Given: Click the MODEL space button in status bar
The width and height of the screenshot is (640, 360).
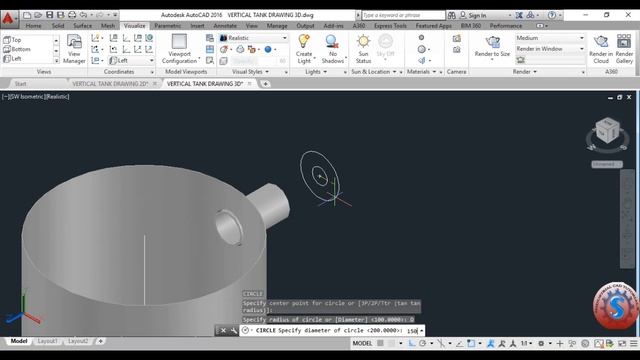Looking at the screenshot, I should click(x=362, y=343).
